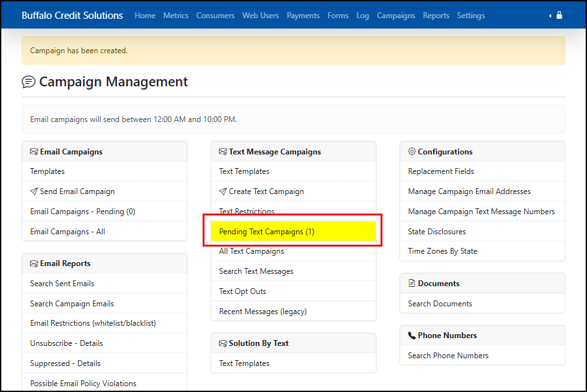
Task: Open Unsubscribe - Details
Action: 105,343
